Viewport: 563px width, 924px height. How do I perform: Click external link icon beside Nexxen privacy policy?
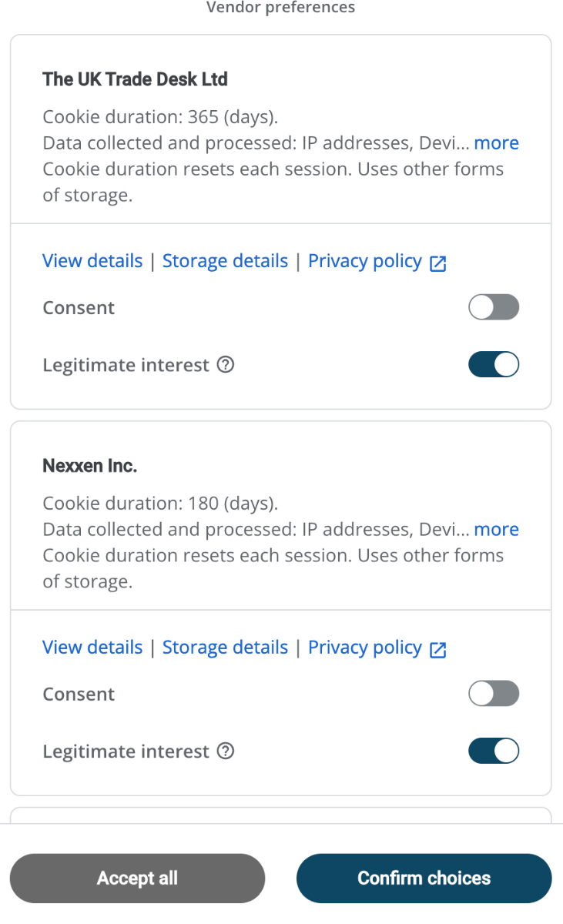tap(438, 650)
